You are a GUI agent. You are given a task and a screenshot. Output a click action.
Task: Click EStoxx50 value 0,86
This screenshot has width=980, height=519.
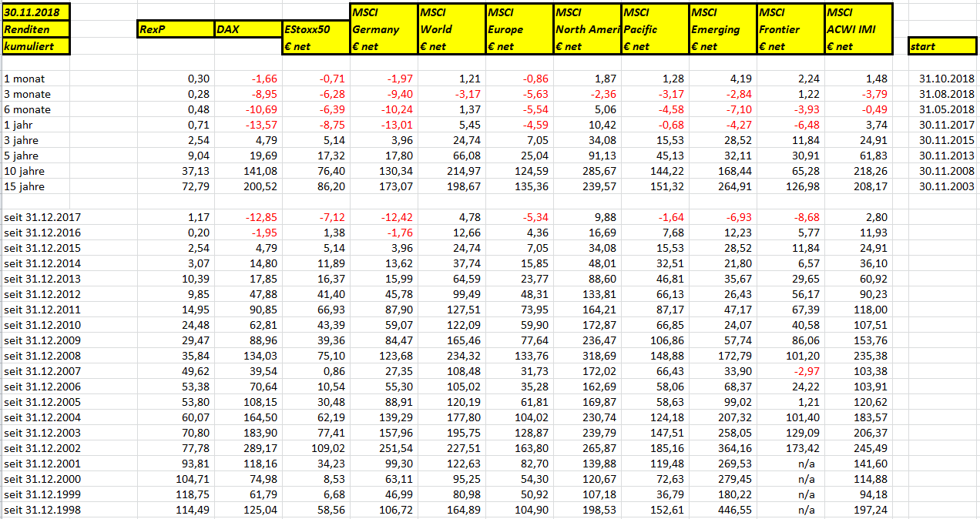click(334, 371)
